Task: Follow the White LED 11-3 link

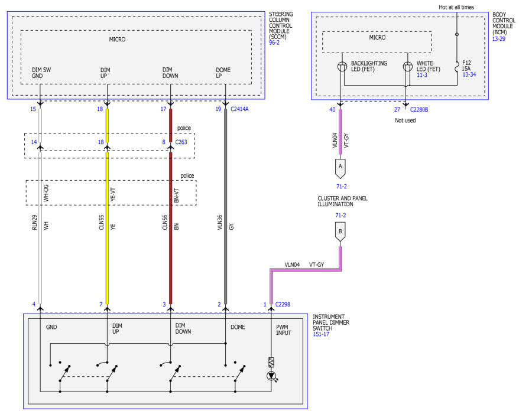Action: point(421,75)
